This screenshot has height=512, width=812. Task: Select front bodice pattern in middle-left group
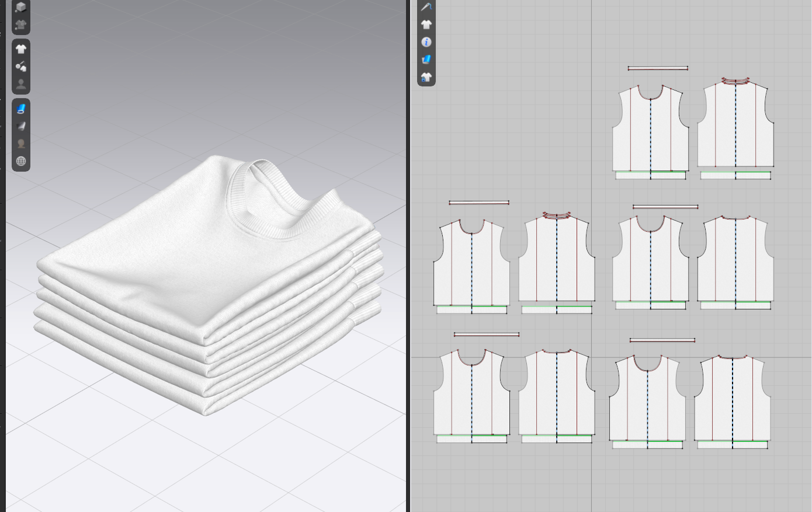click(471, 262)
